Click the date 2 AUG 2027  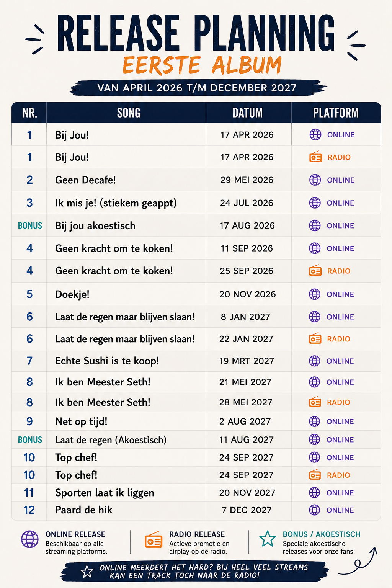point(245,421)
